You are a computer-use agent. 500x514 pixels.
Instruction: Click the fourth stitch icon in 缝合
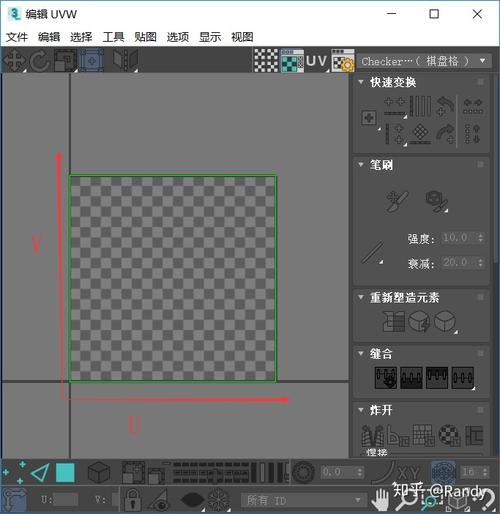(463, 378)
